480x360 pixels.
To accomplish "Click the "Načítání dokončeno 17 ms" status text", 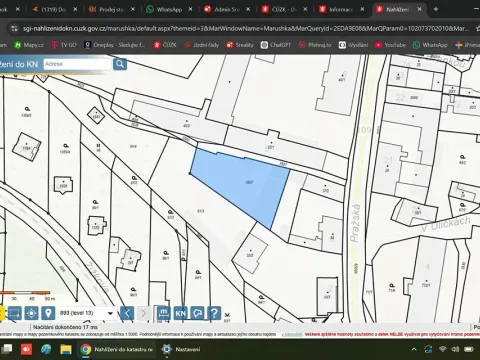I will click(x=66, y=327).
